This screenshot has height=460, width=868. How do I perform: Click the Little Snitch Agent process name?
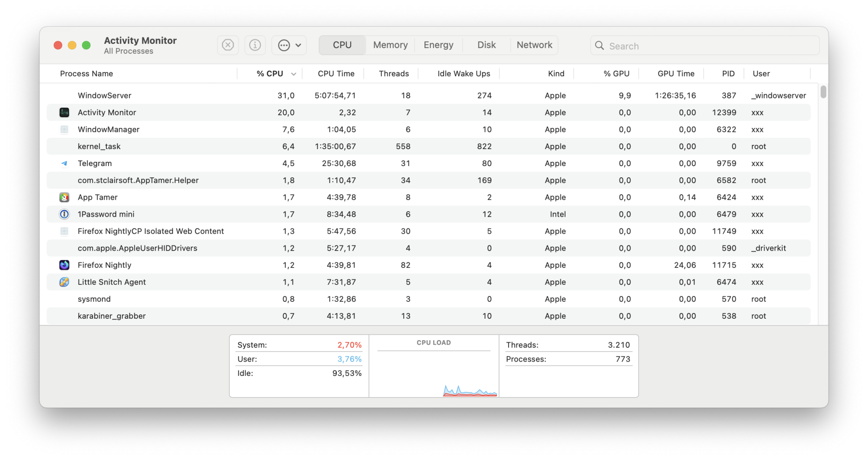(112, 282)
